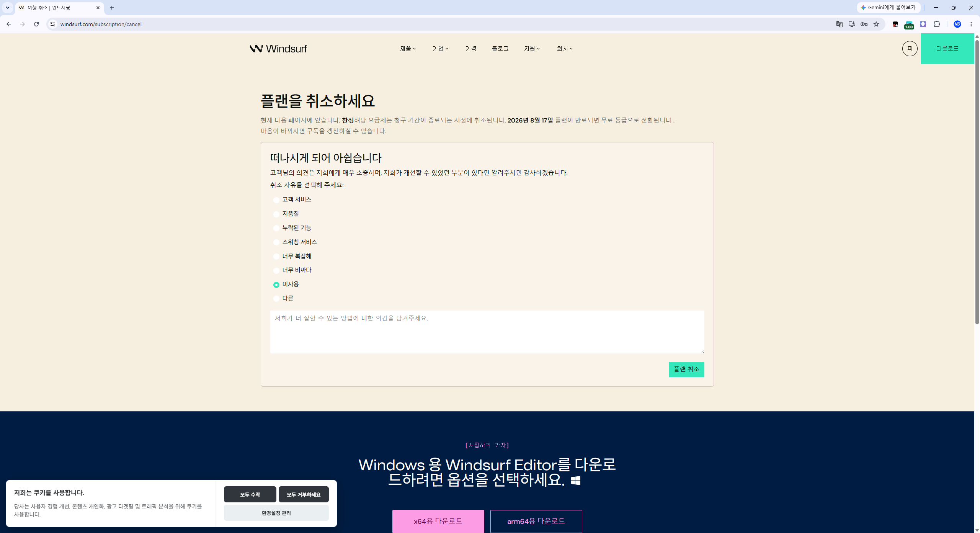The height and width of the screenshot is (533, 980).
Task: Click the Windsurf logo in the header
Action: click(x=278, y=49)
